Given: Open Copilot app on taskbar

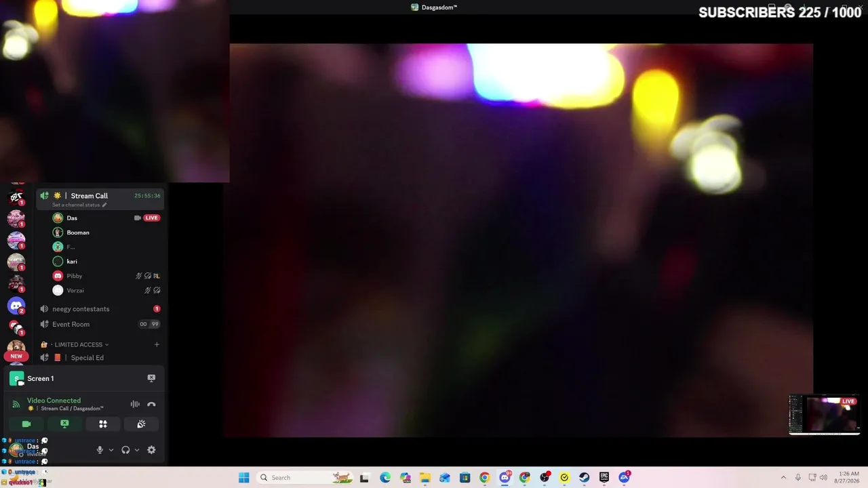Looking at the screenshot, I should pos(405,478).
